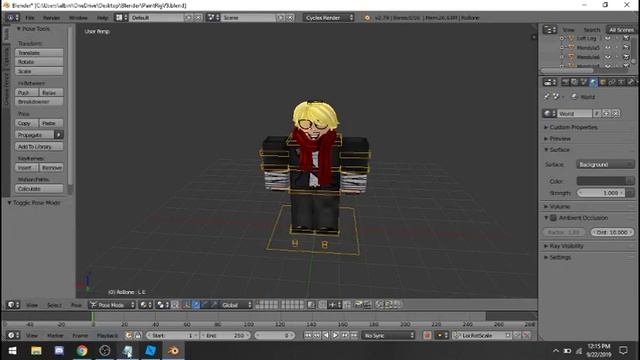The height and width of the screenshot is (360, 640).
Task: Enable the Ambient Occlusion checkbox
Action: click(553, 218)
